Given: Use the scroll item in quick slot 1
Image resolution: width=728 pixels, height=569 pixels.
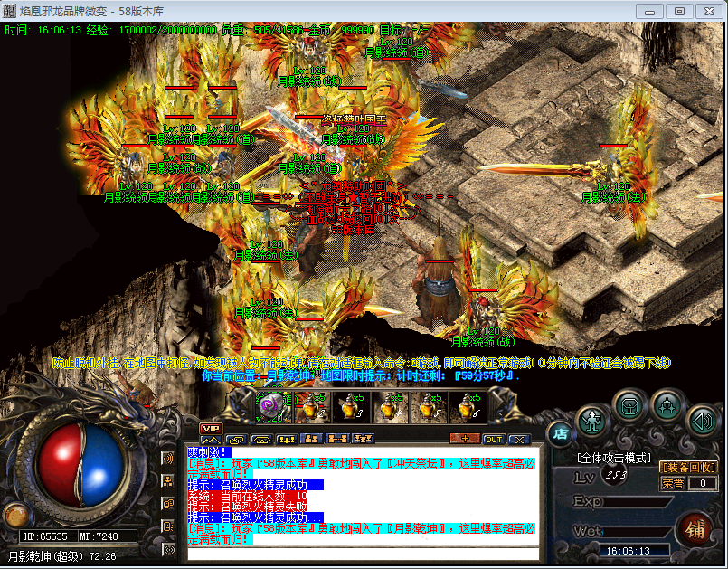Looking at the screenshot, I should pyautogui.click(x=271, y=406).
